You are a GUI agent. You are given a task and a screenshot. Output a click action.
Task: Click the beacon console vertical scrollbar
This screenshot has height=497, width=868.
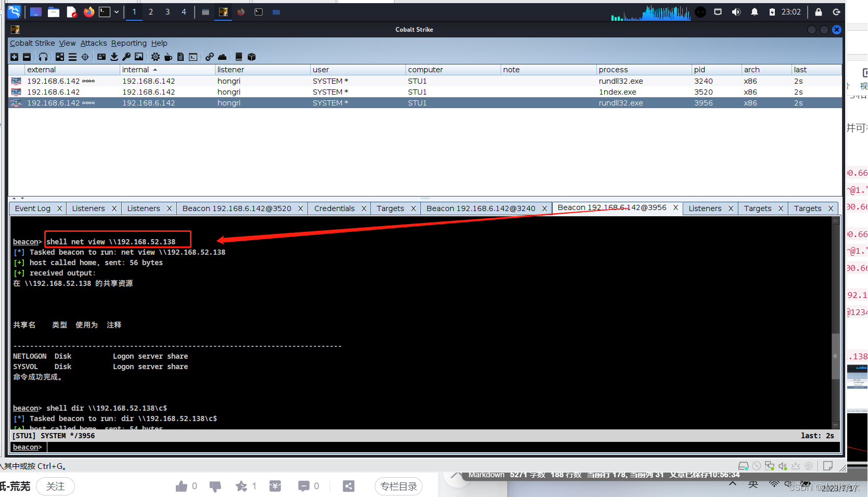836,322
